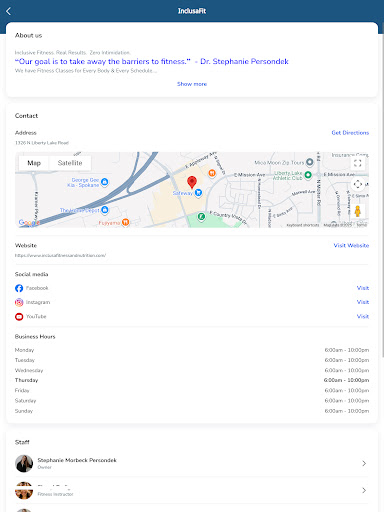Image resolution: width=384 pixels, height=512 pixels.
Task: Click the IndusaFit header title
Action: tap(192, 11)
